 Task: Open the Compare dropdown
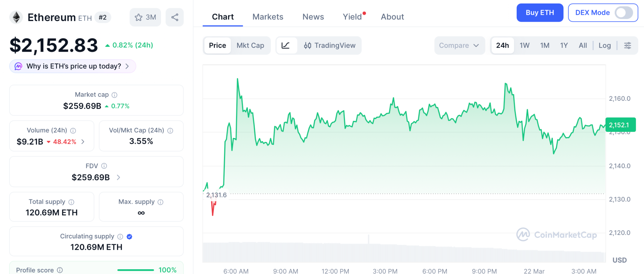459,45
